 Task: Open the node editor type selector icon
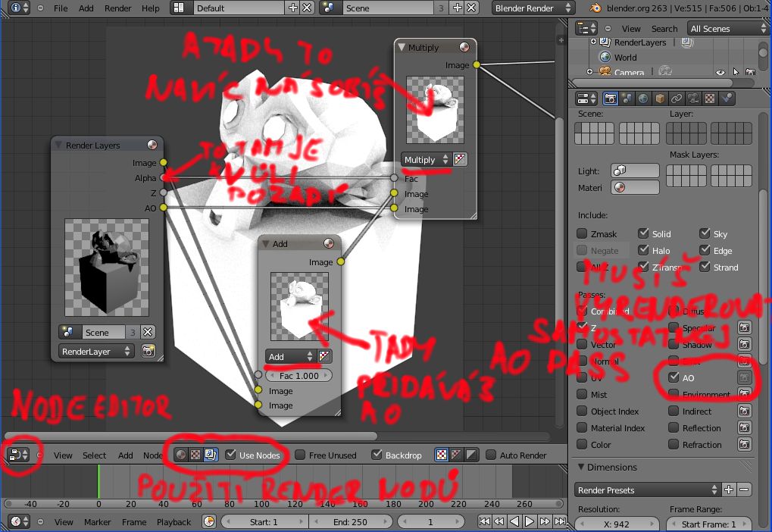19,455
